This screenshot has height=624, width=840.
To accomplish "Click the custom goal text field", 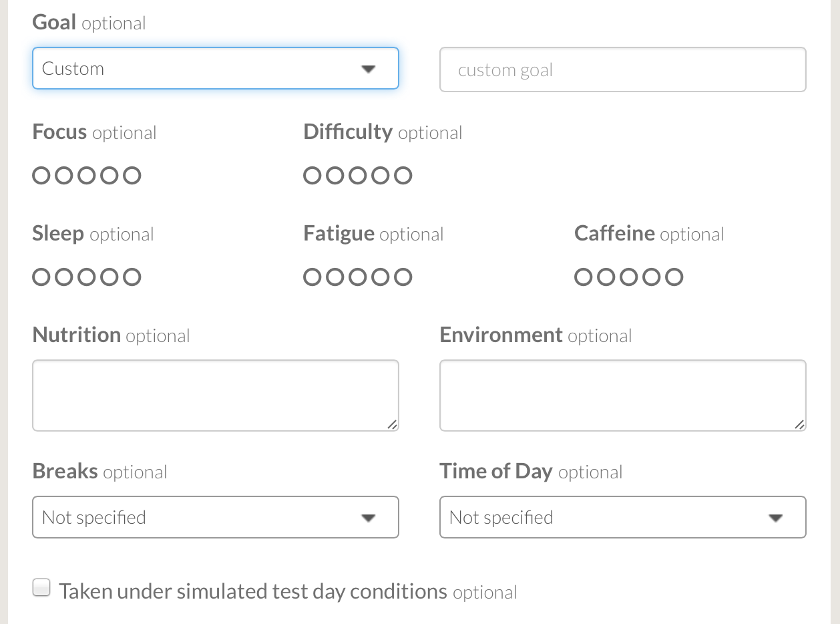I will click(622, 69).
